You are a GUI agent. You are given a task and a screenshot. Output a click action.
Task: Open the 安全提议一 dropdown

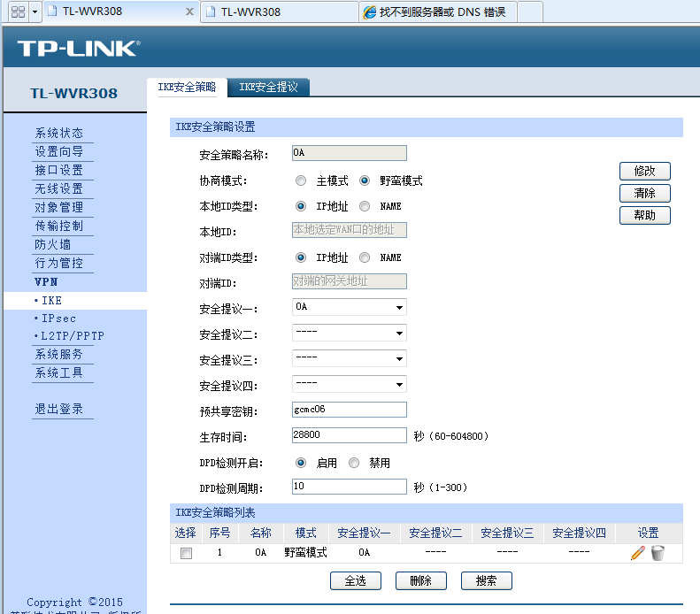tap(349, 307)
